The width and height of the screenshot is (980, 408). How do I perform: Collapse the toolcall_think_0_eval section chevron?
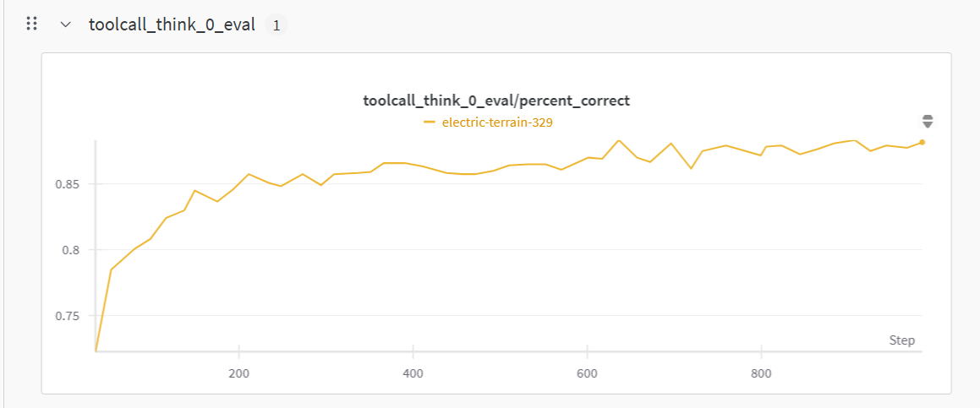click(x=66, y=24)
